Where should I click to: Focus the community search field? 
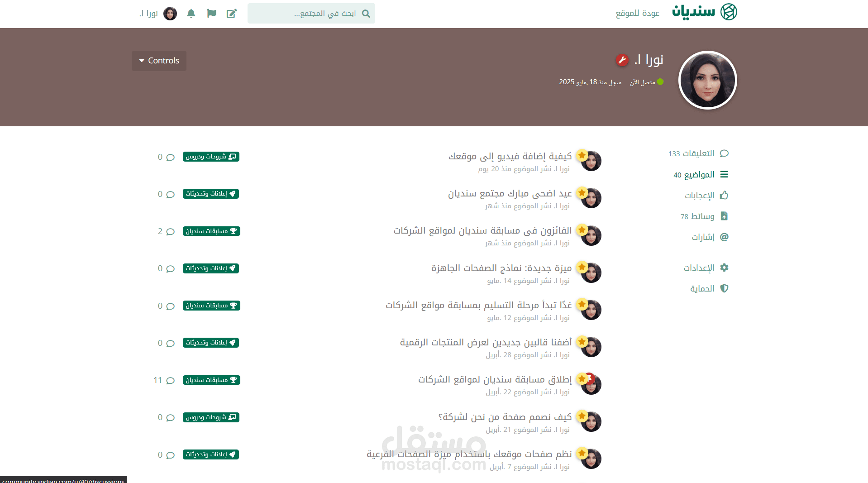click(x=311, y=14)
